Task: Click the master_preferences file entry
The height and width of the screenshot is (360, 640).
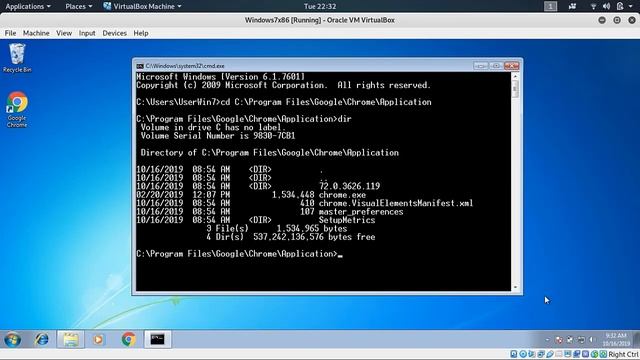Action: pyautogui.click(x=361, y=211)
